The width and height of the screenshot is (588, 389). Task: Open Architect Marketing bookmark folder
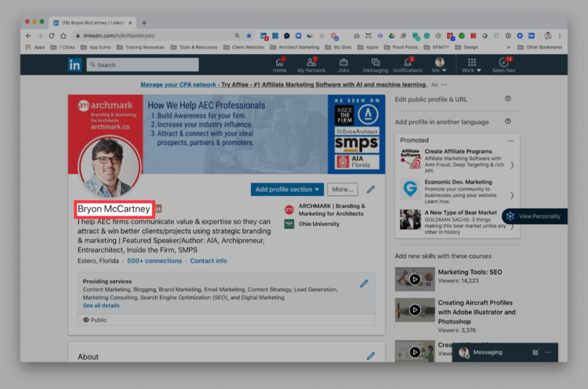point(294,47)
